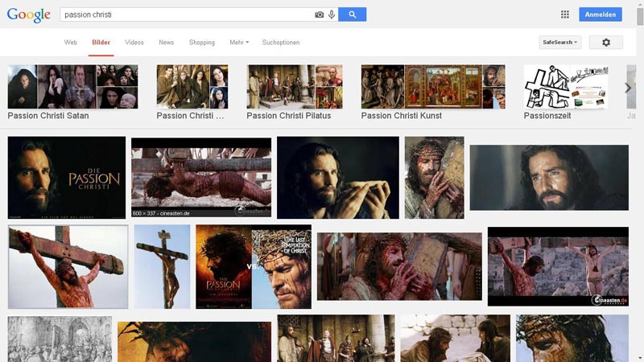Open the Passion Christi Kunst suggestion
Viewport: 644px width, 362px height.
[433, 93]
